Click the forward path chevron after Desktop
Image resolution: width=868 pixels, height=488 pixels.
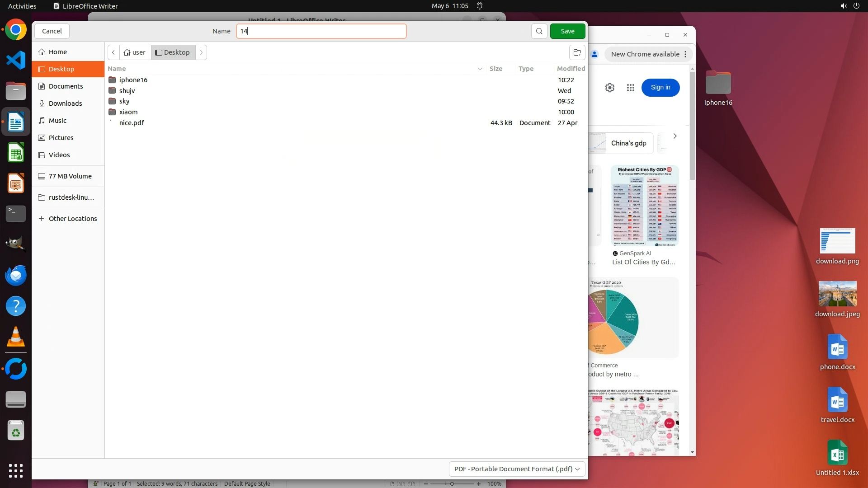[x=201, y=52]
